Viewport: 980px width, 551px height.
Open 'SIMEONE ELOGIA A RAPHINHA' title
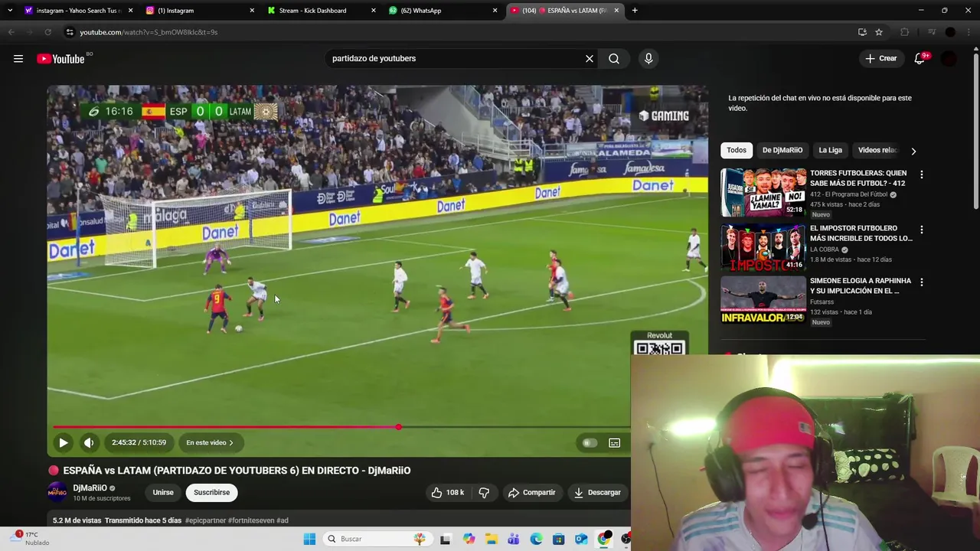click(x=861, y=286)
